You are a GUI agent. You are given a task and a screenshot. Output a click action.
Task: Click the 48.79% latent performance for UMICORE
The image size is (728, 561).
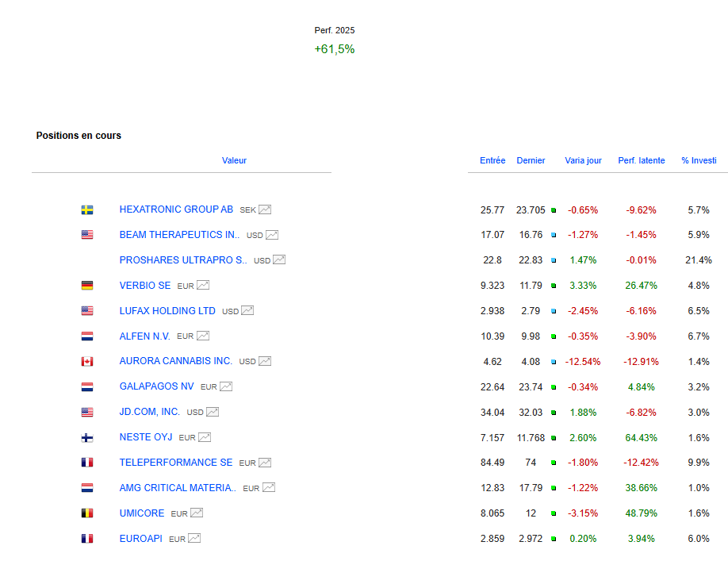642,513
